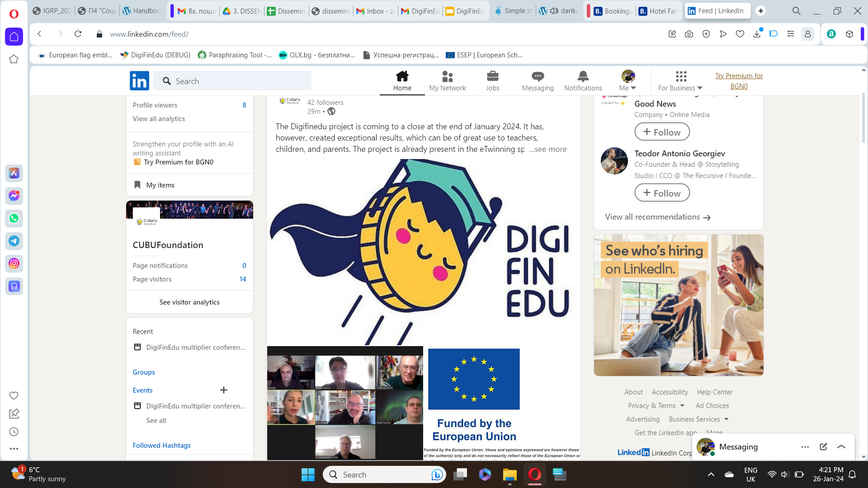Open the LinkedIn Home tab

402,81
